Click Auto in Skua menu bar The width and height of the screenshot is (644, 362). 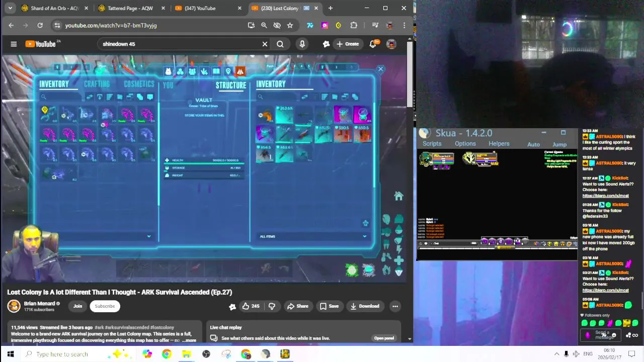[x=534, y=144]
